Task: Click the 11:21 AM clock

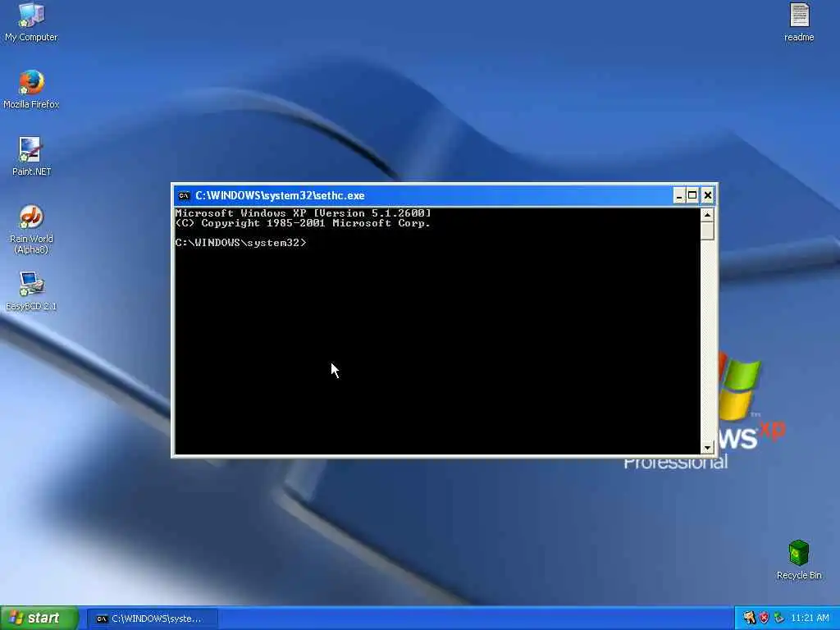Action: [810, 619]
